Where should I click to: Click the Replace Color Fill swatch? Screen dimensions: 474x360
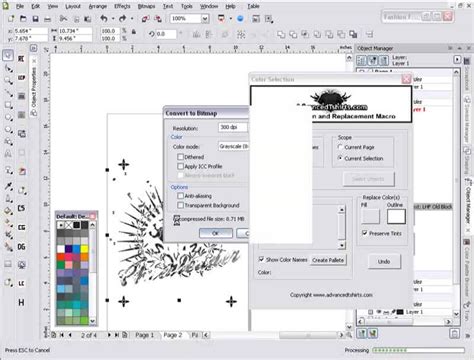(371, 216)
